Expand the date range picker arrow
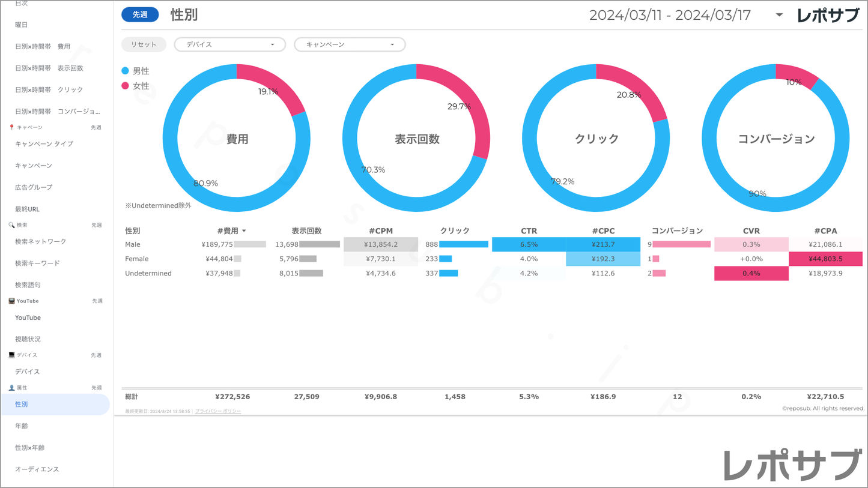This screenshot has width=868, height=488. (x=779, y=15)
